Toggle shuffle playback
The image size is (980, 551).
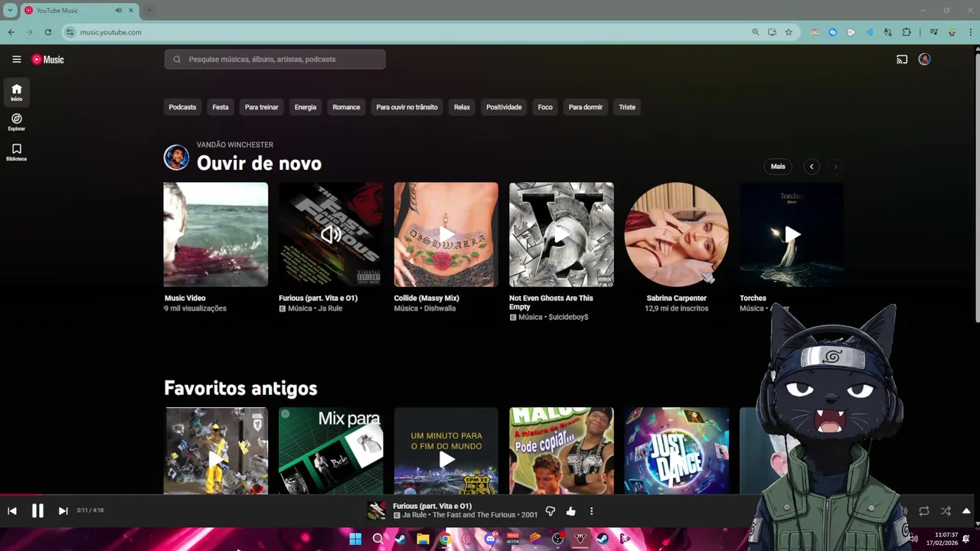(x=946, y=510)
